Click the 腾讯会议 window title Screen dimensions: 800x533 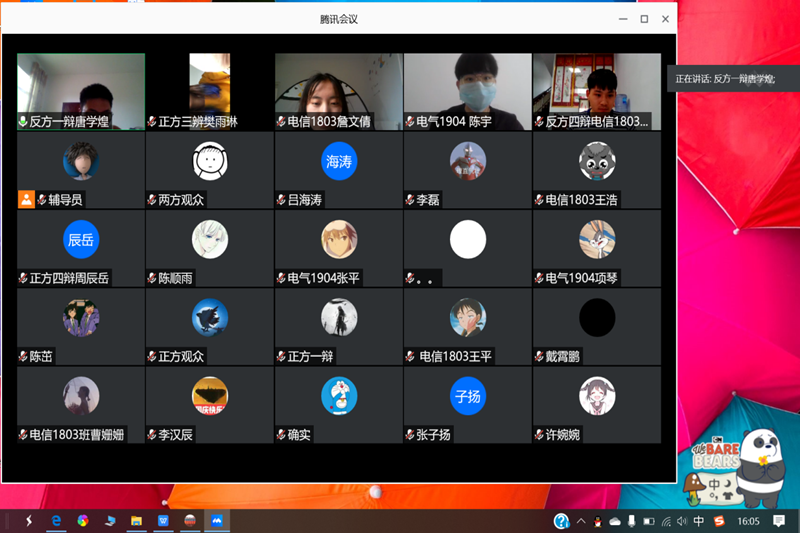pyautogui.click(x=339, y=19)
